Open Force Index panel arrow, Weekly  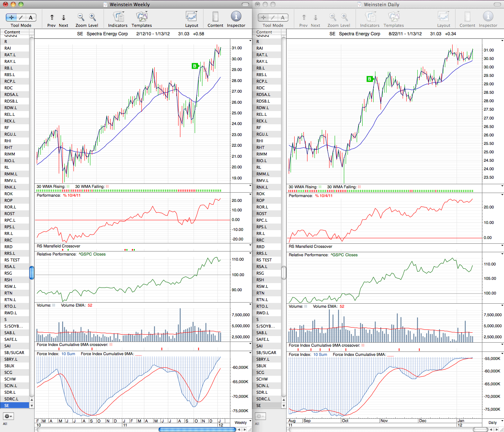[x=251, y=353]
